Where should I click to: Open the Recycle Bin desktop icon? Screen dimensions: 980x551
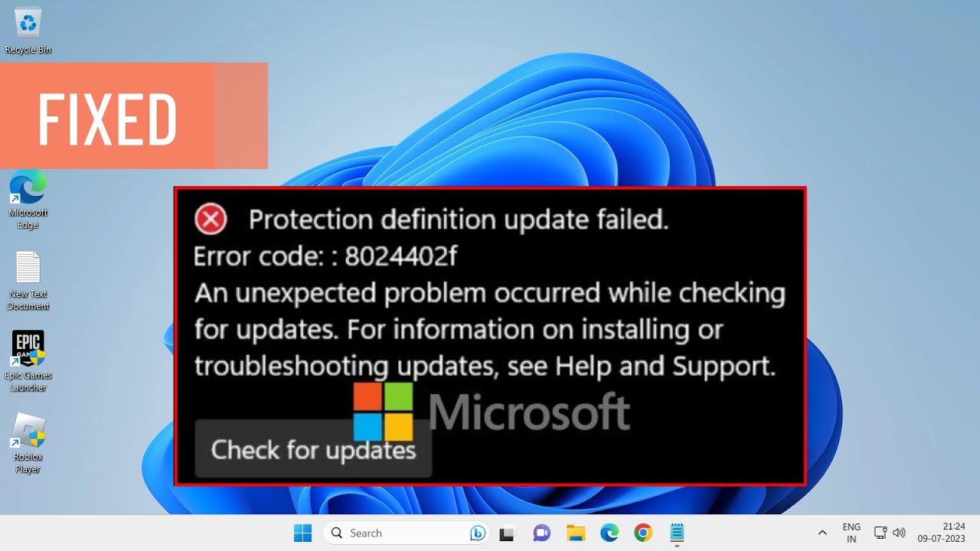[x=28, y=31]
